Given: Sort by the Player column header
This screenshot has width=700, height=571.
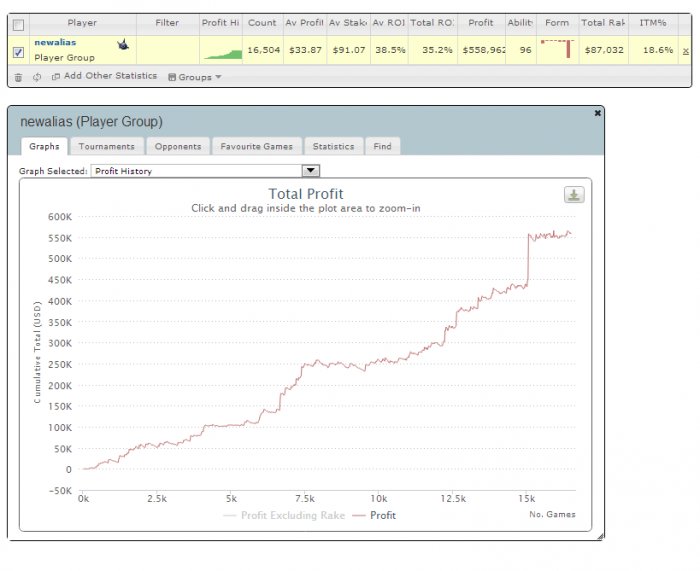Looking at the screenshot, I should (x=82, y=23).
